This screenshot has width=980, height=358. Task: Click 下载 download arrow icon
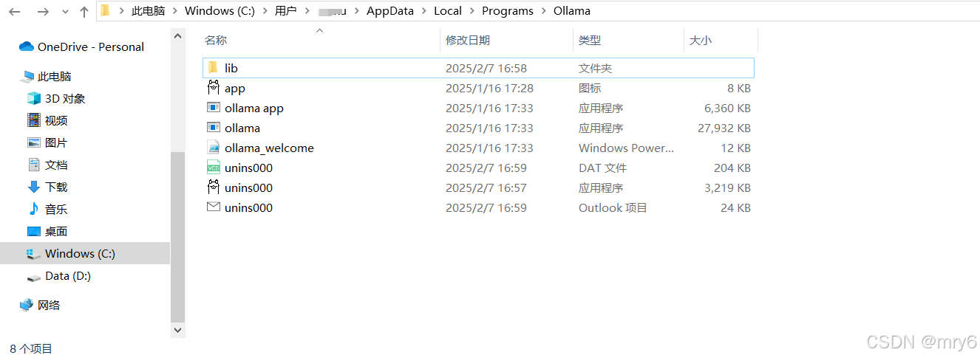(x=34, y=187)
